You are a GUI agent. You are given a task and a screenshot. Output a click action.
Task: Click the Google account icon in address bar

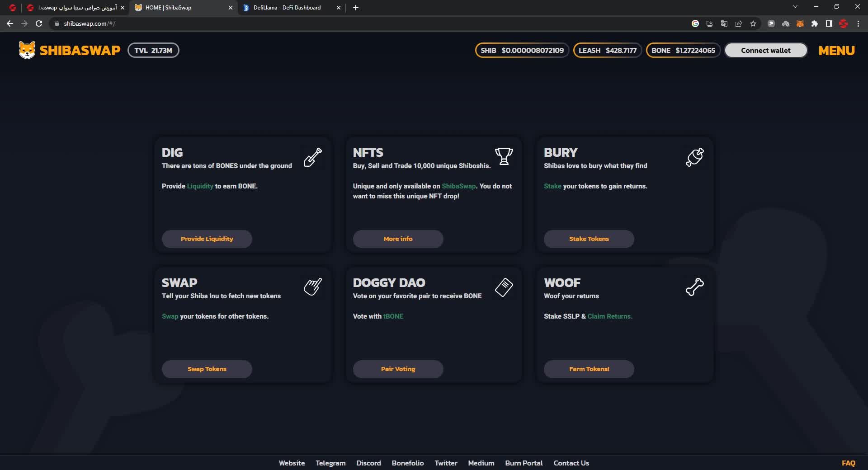[x=695, y=23]
